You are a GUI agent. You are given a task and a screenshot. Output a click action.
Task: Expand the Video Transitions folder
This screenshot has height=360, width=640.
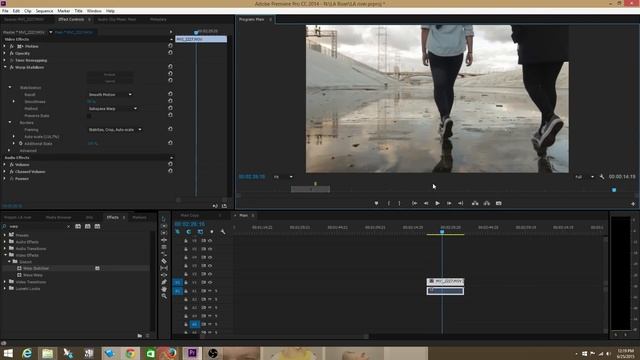5,282
